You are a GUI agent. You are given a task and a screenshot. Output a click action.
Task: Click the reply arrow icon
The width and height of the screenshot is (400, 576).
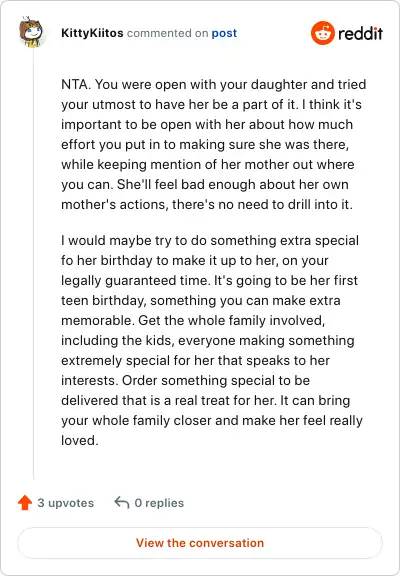pyautogui.click(x=122, y=503)
